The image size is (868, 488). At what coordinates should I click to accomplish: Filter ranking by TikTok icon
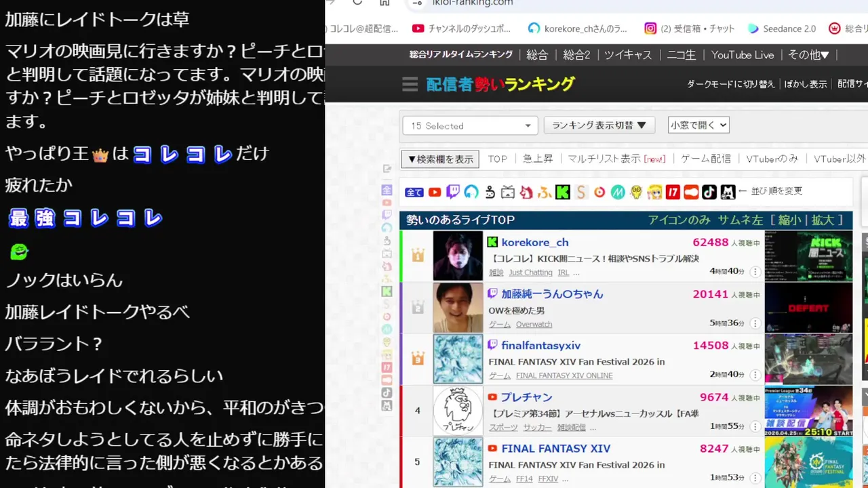[709, 192]
